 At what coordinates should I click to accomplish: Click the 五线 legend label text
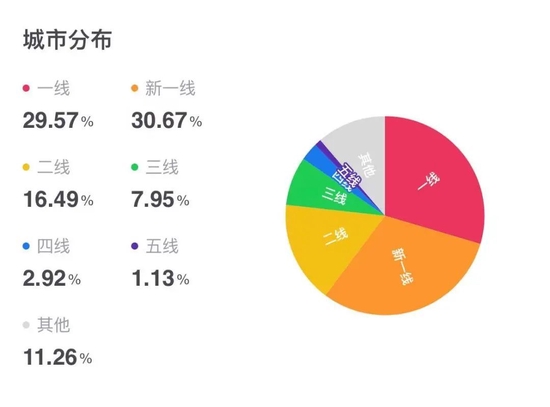tap(162, 246)
